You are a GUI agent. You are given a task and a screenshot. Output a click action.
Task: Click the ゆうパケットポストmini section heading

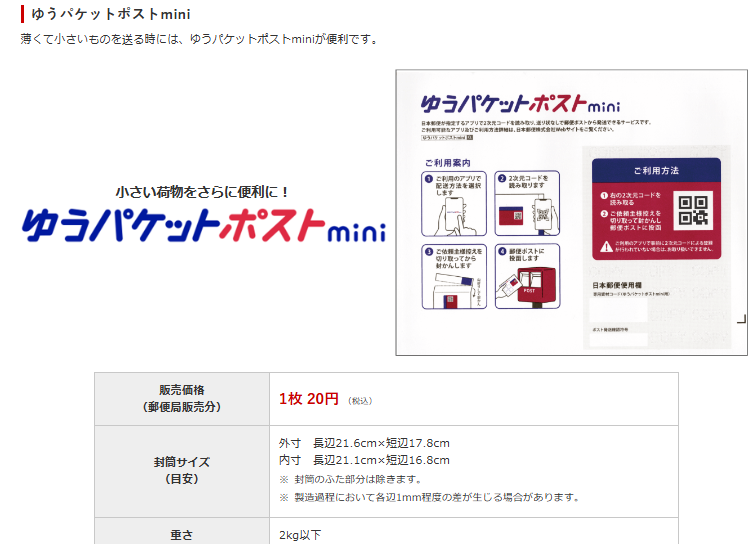(x=111, y=14)
